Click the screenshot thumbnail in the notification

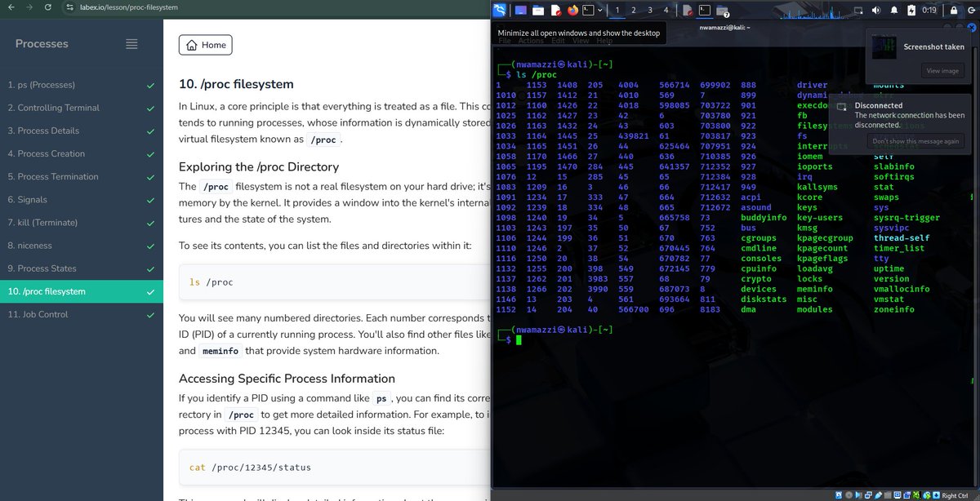click(x=884, y=47)
